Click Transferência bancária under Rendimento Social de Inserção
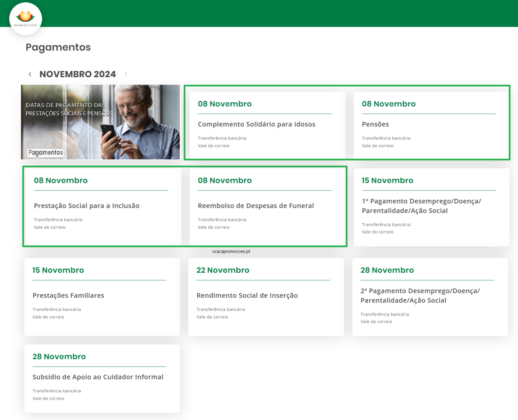The width and height of the screenshot is (518, 420). click(221, 309)
